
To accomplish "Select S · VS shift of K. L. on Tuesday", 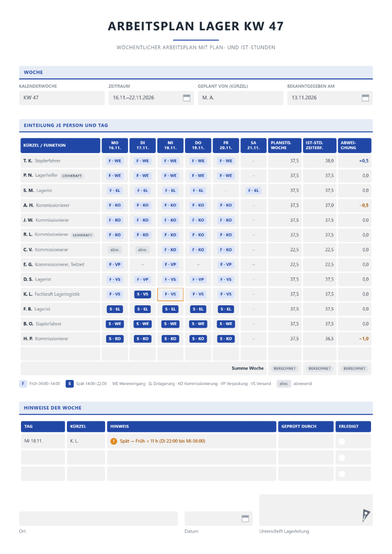I will (x=143, y=294).
